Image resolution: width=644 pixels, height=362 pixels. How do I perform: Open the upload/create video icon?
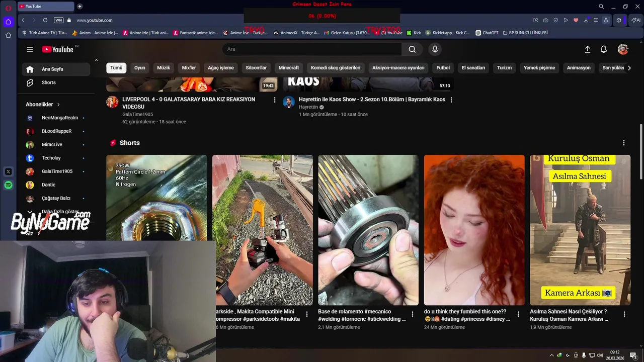[587, 49]
